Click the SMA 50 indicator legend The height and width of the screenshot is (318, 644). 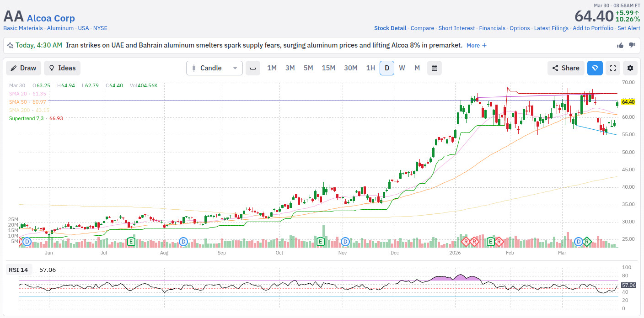(x=27, y=102)
